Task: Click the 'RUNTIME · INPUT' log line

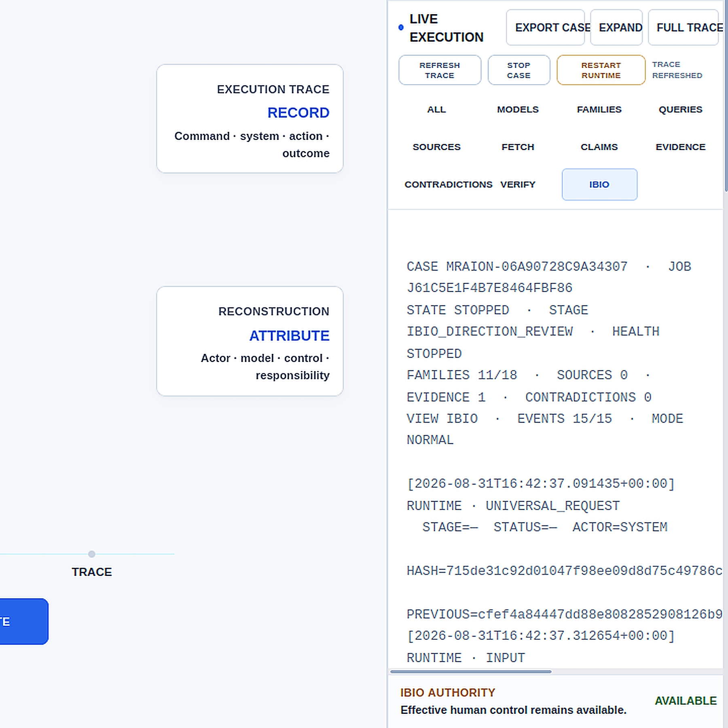Action: pyautogui.click(x=466, y=658)
